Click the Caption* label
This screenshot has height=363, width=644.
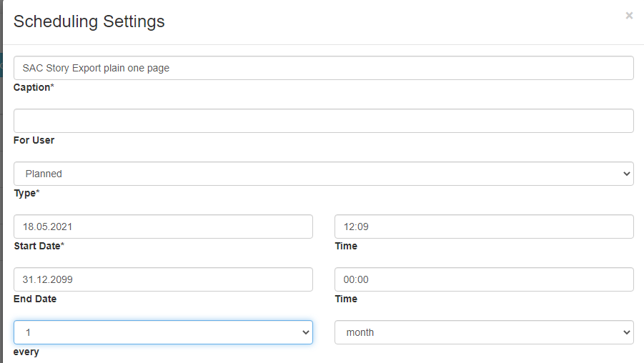coord(34,87)
